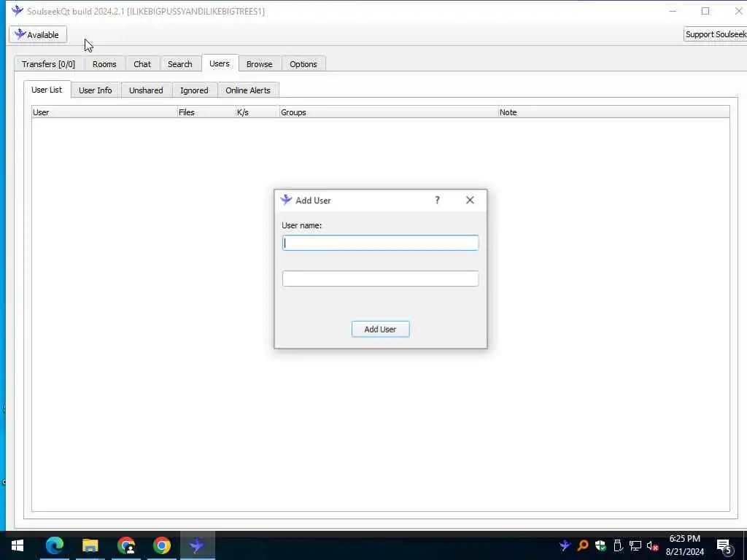
Task: Show the Online Alerts sub-tab
Action: [248, 90]
